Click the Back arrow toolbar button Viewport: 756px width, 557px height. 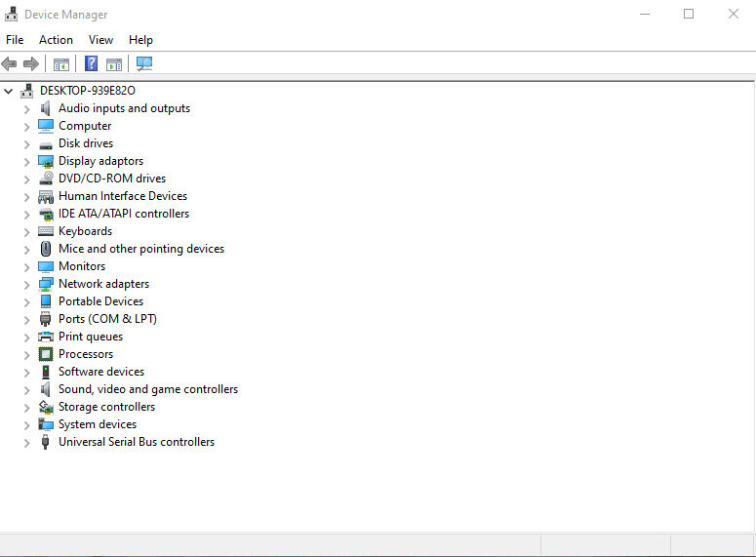pos(9,63)
